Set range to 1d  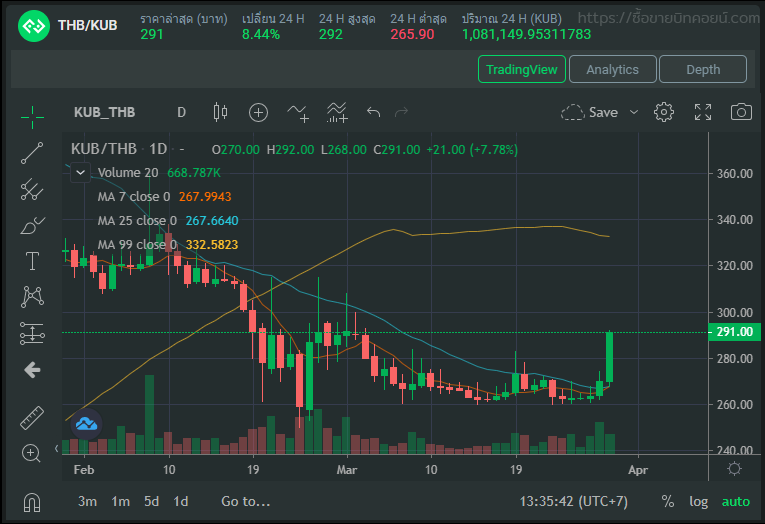coord(181,502)
